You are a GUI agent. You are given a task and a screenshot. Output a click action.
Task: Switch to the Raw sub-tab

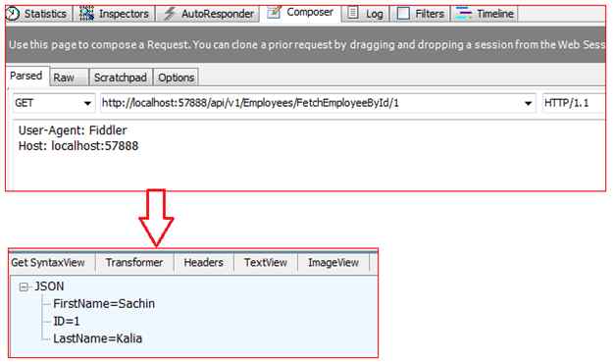click(x=69, y=78)
